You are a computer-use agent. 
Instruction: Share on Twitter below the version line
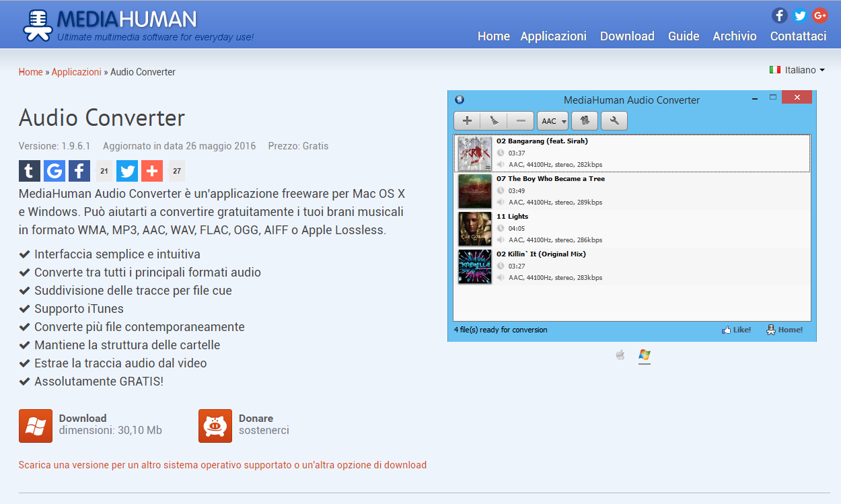tap(127, 171)
